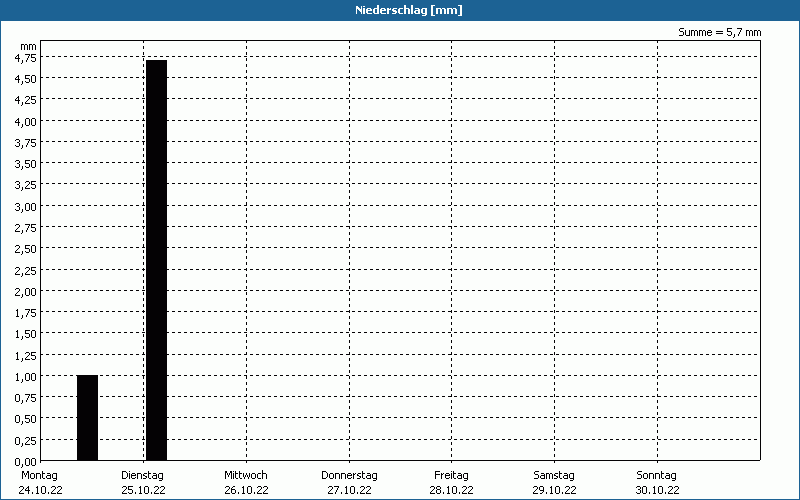
Task: Click the 2,50 y-axis value
Action: coord(26,249)
